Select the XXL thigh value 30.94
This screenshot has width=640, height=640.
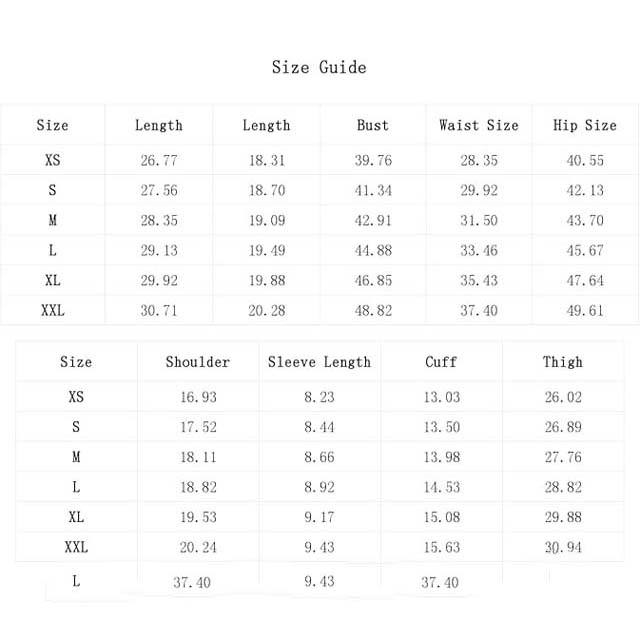click(563, 548)
